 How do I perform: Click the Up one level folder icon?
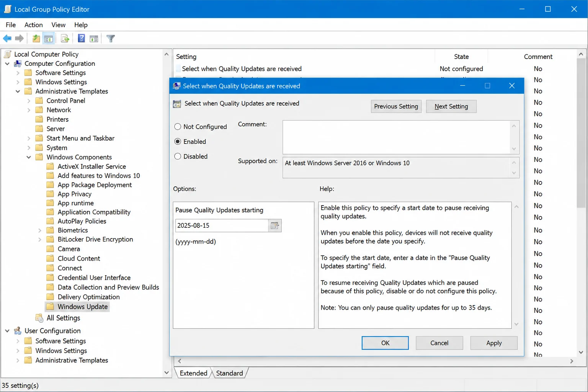tap(36, 38)
